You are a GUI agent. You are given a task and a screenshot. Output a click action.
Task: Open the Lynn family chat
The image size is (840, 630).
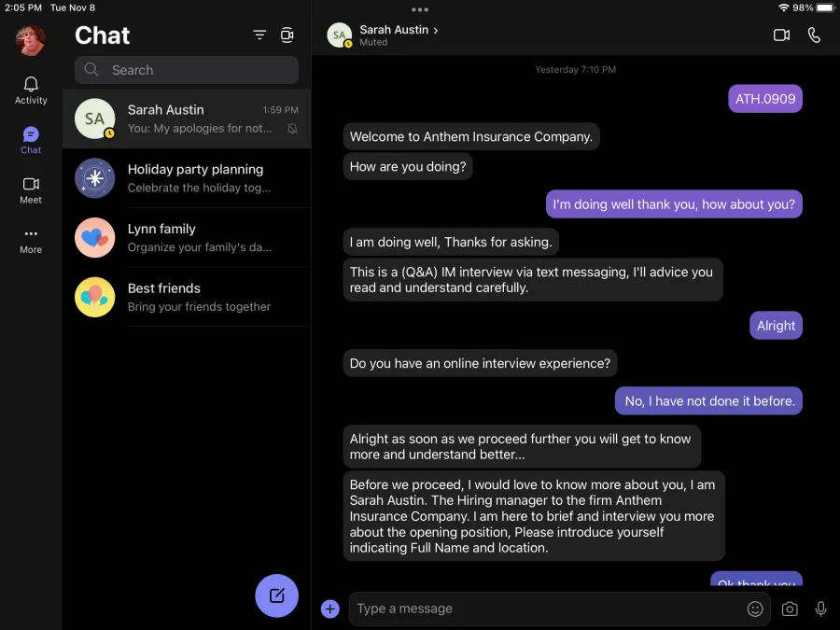click(187, 237)
